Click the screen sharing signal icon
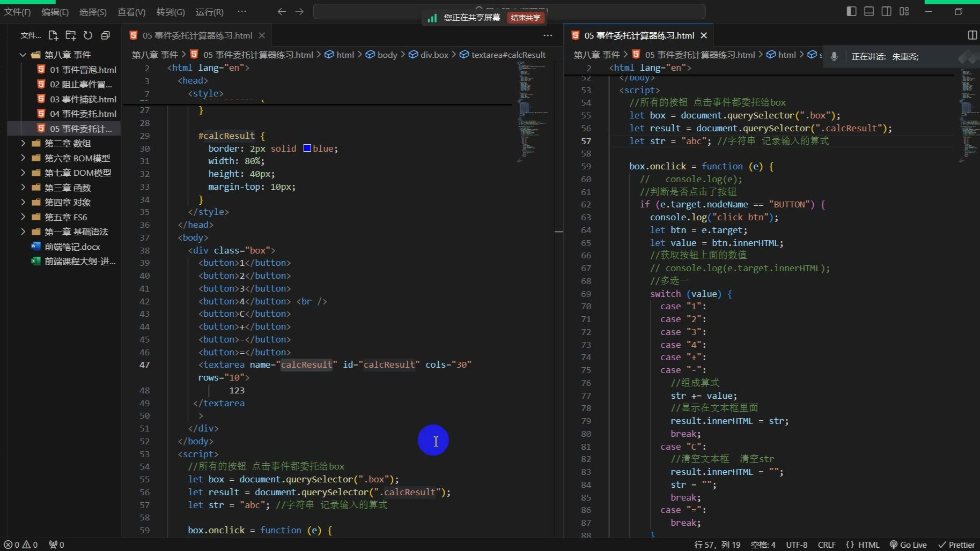The height and width of the screenshot is (551, 980). coord(432,18)
